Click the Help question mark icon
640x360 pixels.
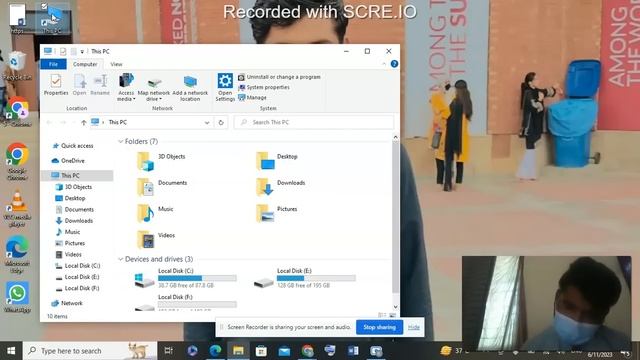tap(394, 64)
